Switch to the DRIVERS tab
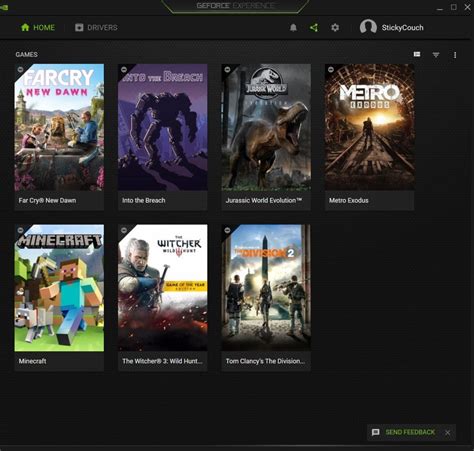 [x=96, y=27]
